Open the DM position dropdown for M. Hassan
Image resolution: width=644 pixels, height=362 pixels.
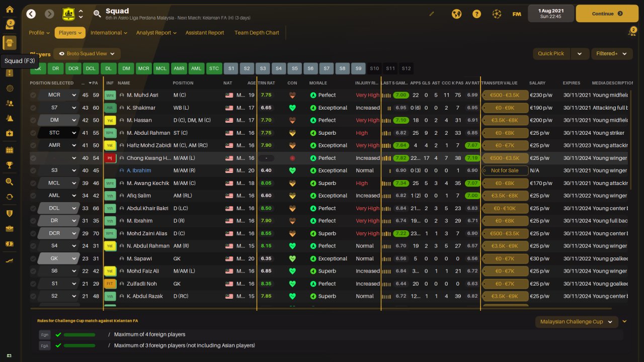(58, 120)
